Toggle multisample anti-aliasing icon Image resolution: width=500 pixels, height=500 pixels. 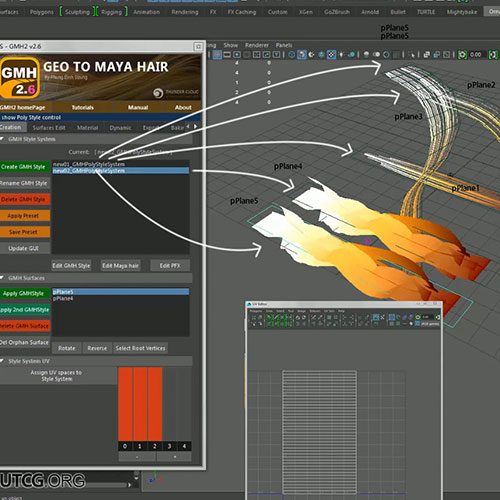coord(386,54)
